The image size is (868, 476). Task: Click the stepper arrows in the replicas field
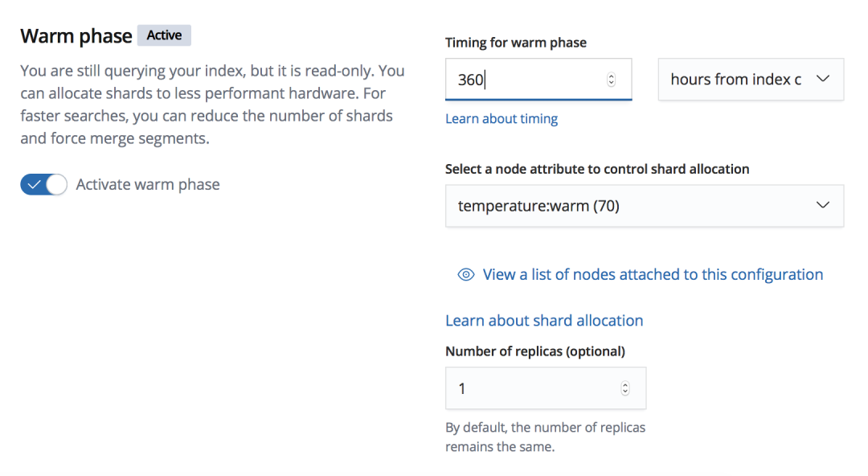(x=625, y=388)
